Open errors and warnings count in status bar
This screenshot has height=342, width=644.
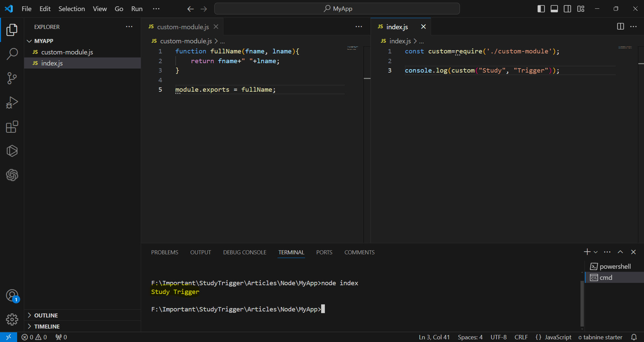pos(34,337)
